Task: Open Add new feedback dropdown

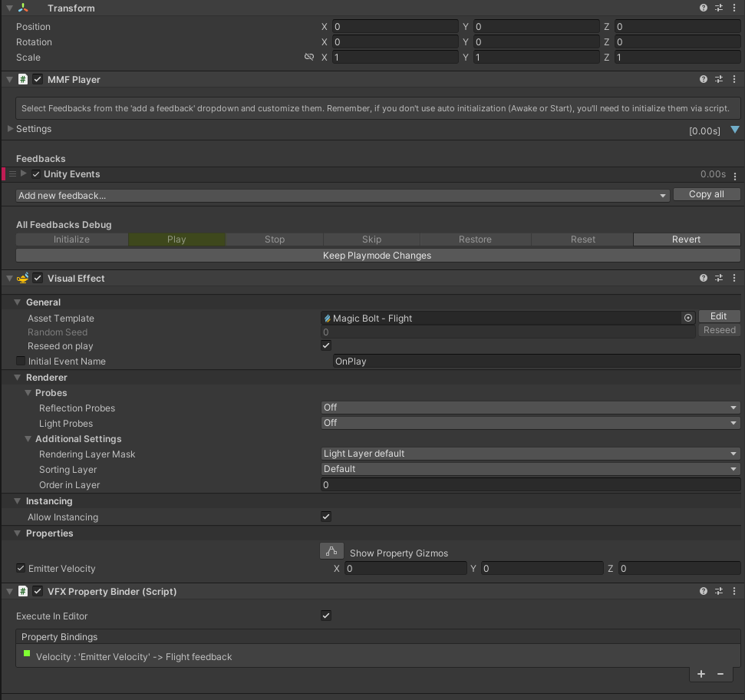Action: [342, 195]
